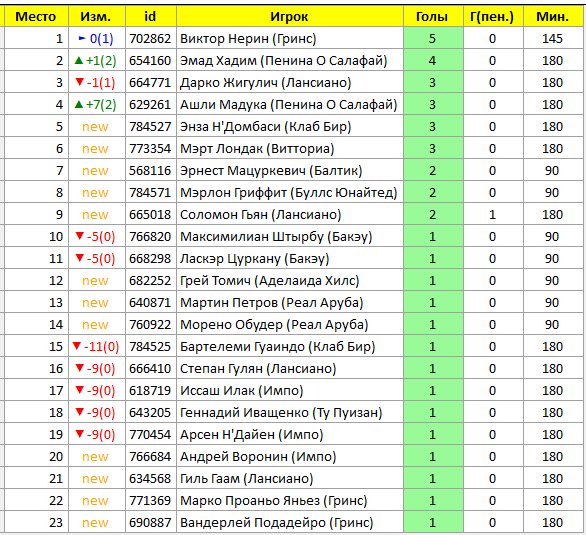
Task: Select the -9(0) cell in Иссаш Илак row
Action: coord(97,390)
